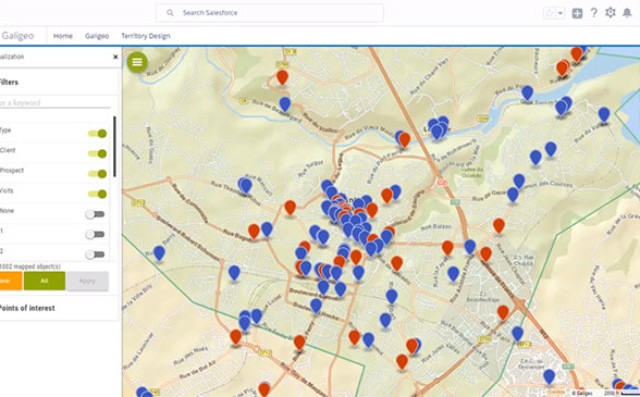Image resolution: width=640 pixels, height=397 pixels.
Task: Open the green map menu button
Action: click(137, 62)
